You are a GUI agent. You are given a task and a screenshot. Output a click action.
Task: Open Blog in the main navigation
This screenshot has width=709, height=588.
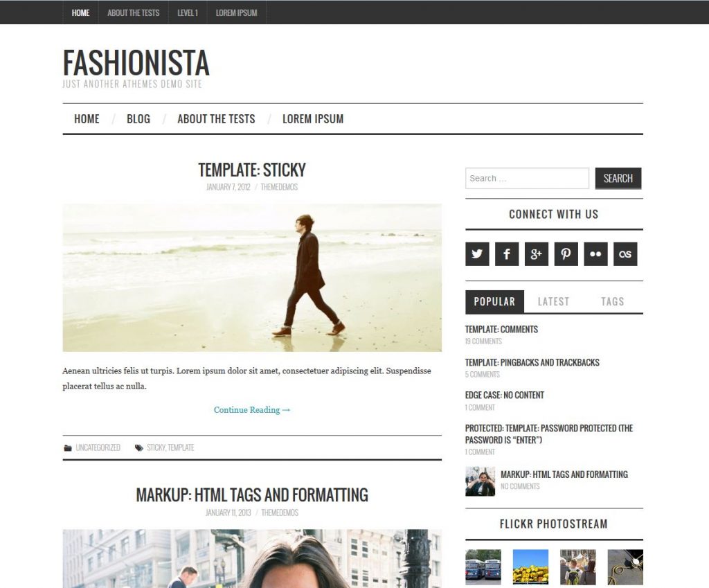138,119
